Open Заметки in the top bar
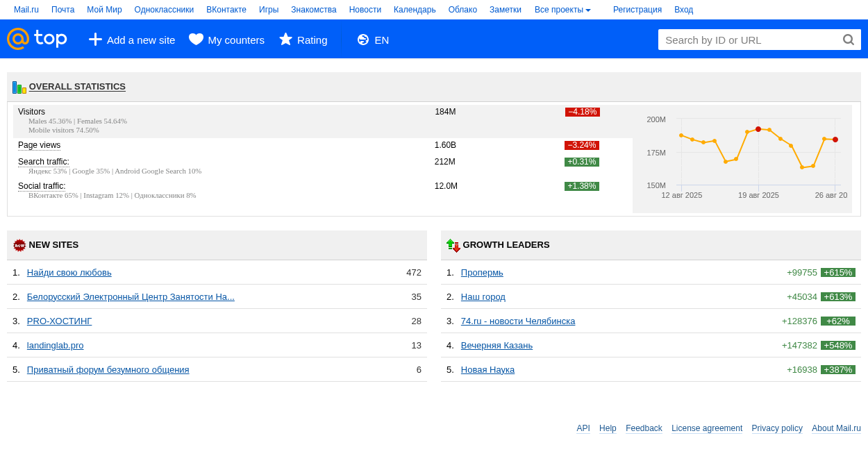Image resolution: width=868 pixels, height=463 pixels. click(506, 10)
